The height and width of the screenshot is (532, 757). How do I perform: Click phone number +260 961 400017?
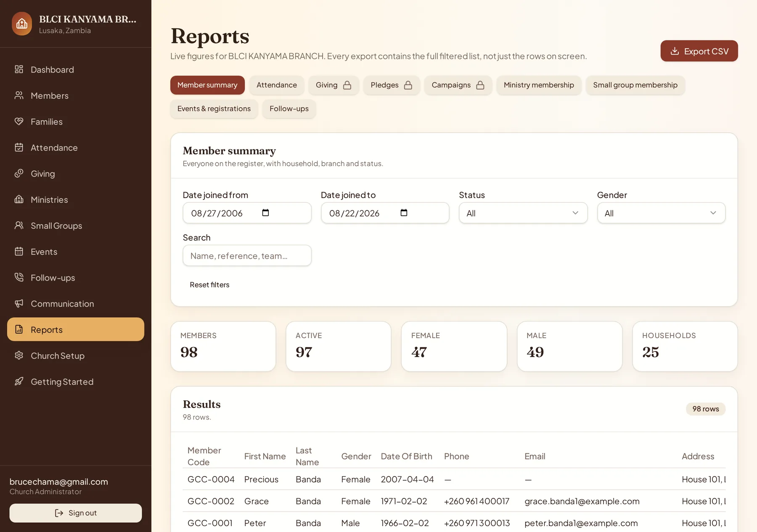[x=476, y=501]
